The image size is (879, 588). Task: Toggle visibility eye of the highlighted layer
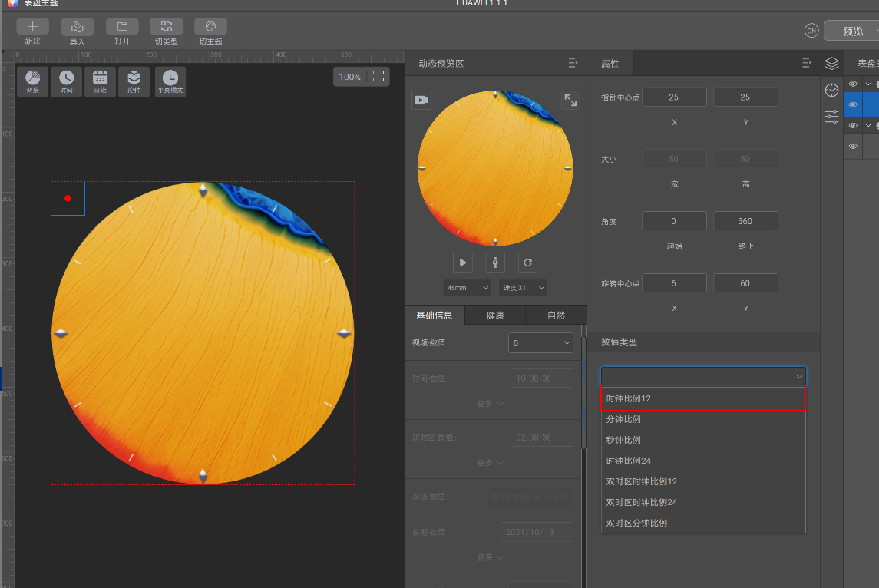853,104
